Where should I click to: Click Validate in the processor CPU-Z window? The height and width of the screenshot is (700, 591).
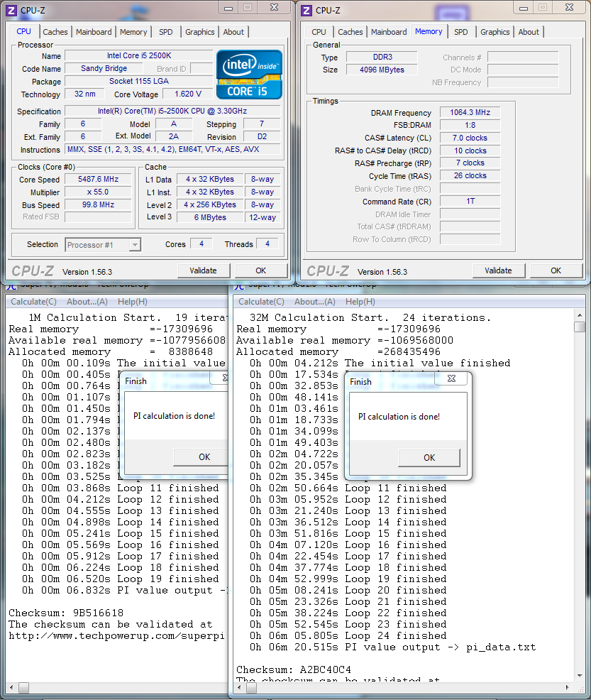pos(204,270)
